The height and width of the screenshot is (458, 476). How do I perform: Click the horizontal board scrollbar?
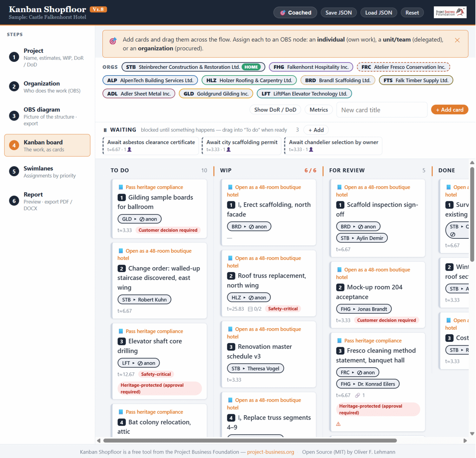250,441
